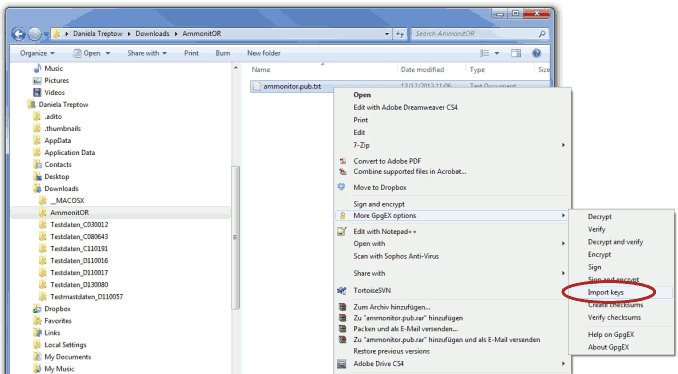Viewport: 678px width, 374px height.
Task: Click the Burn toolbar button
Action: (x=223, y=53)
